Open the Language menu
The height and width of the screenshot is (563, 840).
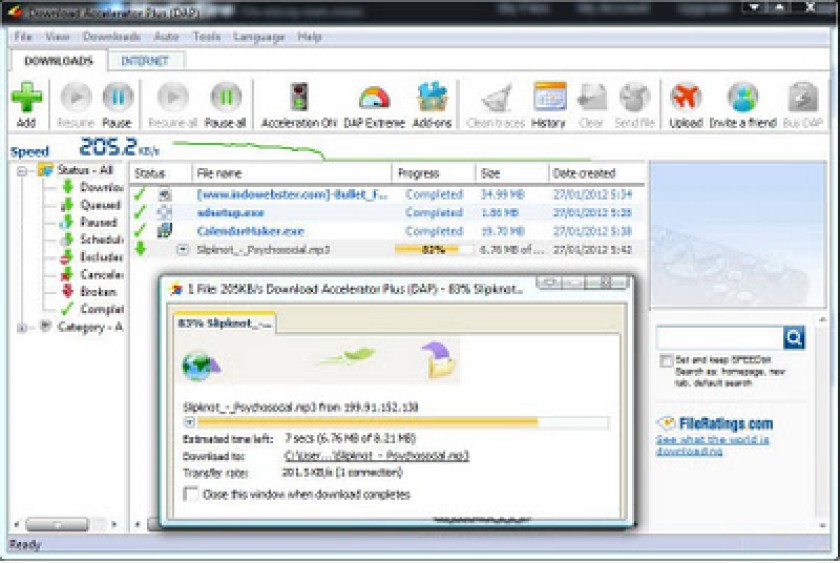click(x=259, y=36)
